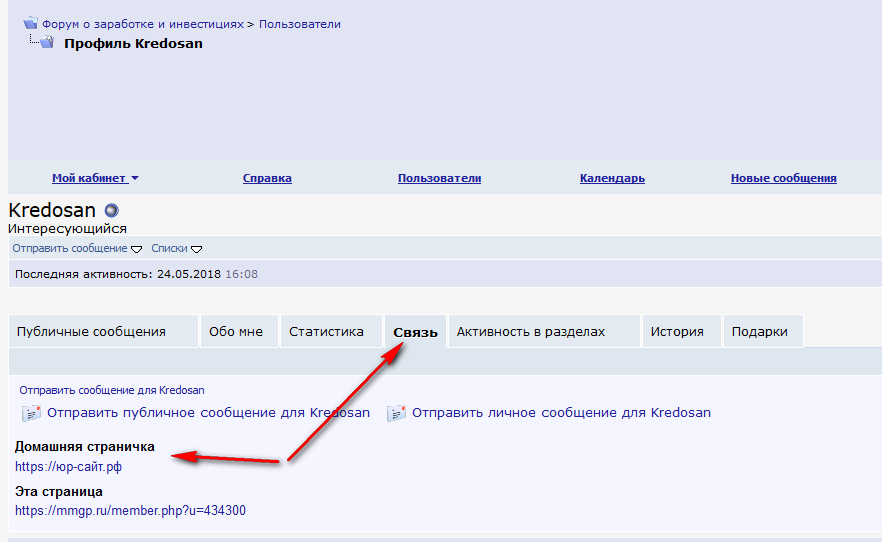
Task: Click Отправить сообщение для Kredosan heading
Action: (112, 390)
